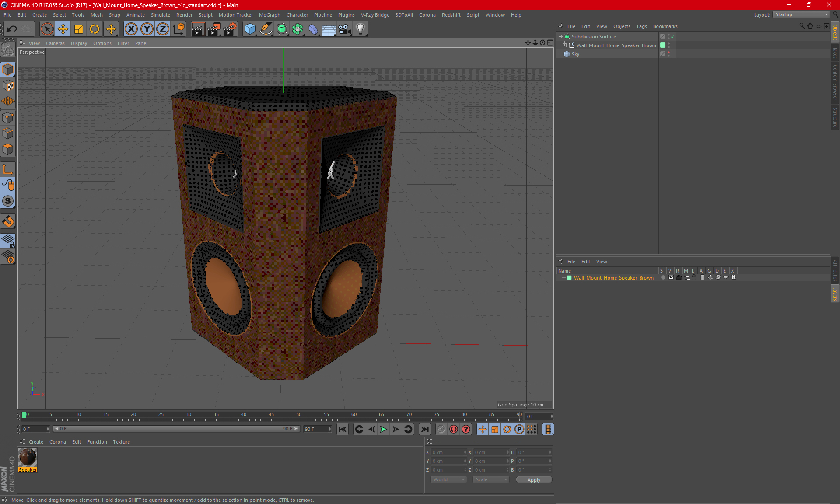The width and height of the screenshot is (840, 504).
Task: Toggle Y axis lock
Action: [147, 29]
